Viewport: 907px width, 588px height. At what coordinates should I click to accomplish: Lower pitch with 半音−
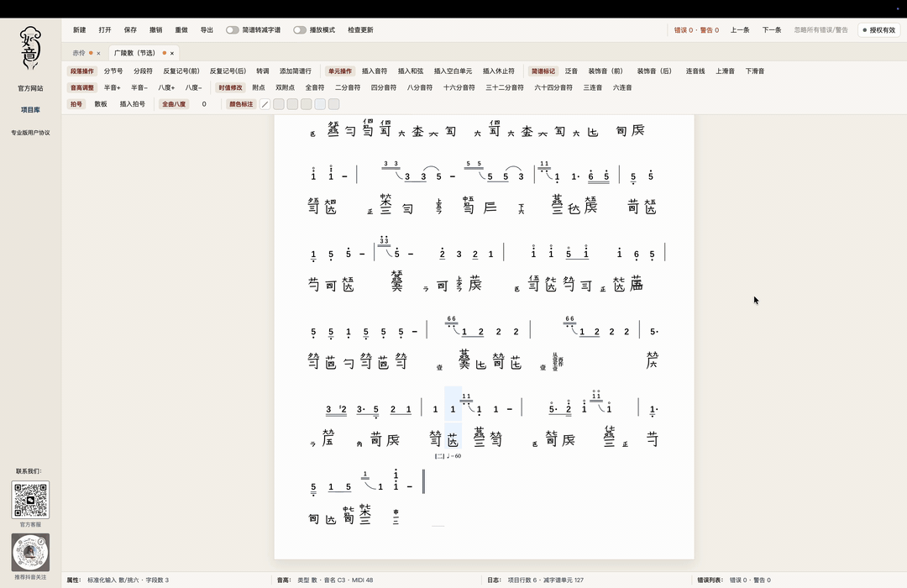139,88
